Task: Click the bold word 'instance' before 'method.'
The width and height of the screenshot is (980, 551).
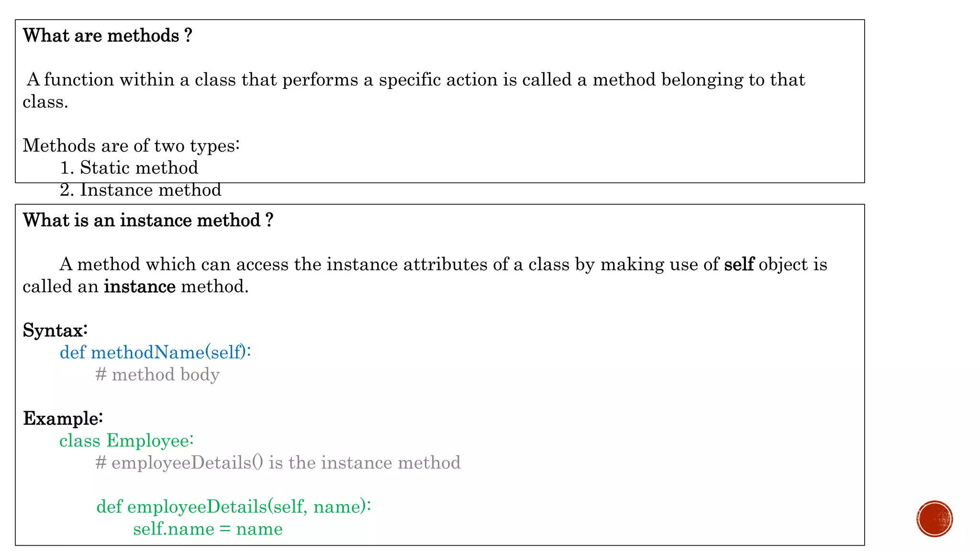Action: tap(140, 287)
